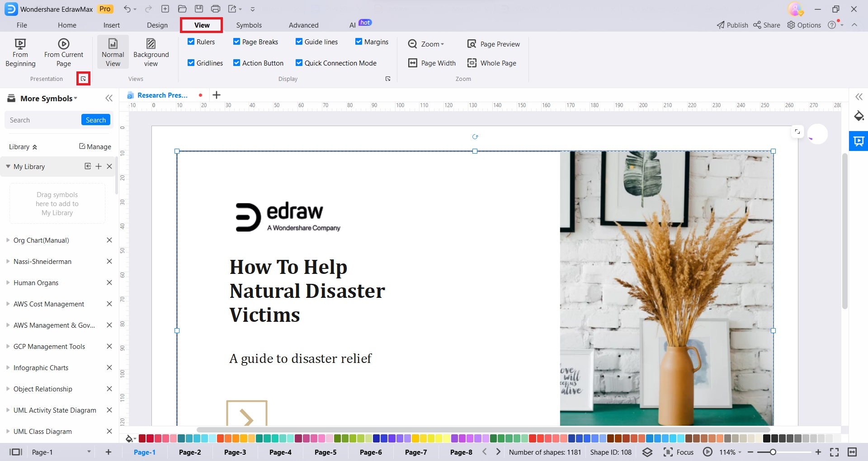Disable Quick Connection Mode checkbox

299,63
